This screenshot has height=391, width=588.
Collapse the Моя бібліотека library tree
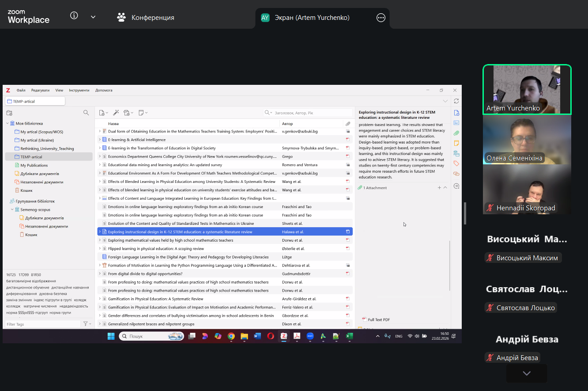8,124
